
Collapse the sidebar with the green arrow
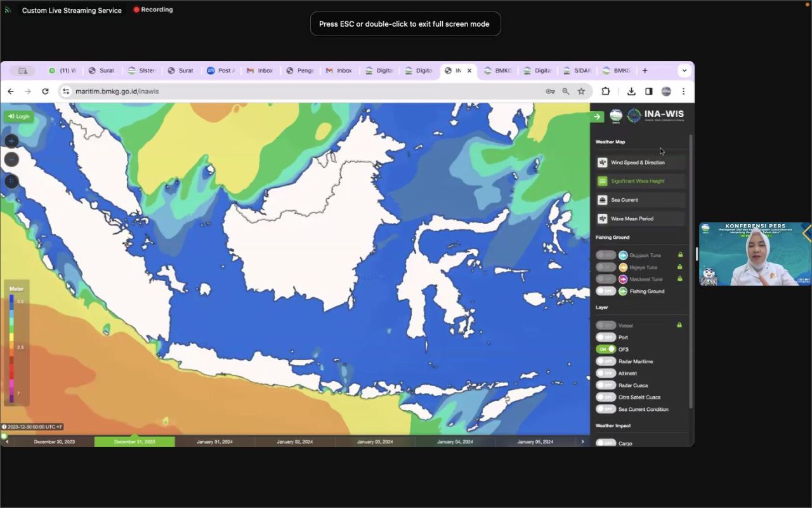[597, 116]
